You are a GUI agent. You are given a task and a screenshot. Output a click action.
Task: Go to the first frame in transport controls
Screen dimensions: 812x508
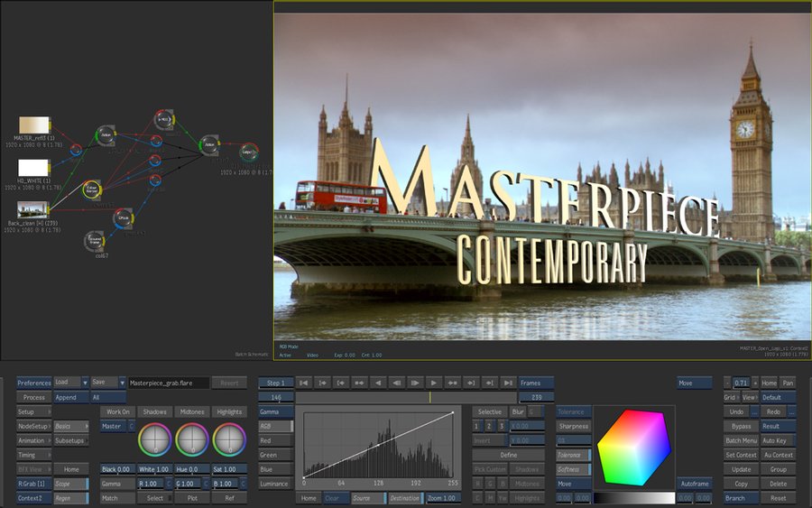click(x=303, y=383)
